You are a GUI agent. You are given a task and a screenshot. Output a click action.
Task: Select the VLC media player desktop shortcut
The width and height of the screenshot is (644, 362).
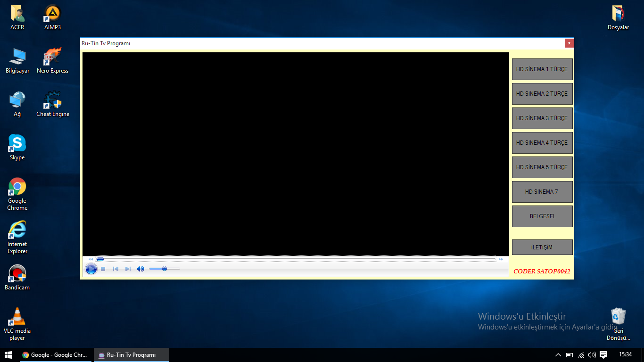coord(17,324)
